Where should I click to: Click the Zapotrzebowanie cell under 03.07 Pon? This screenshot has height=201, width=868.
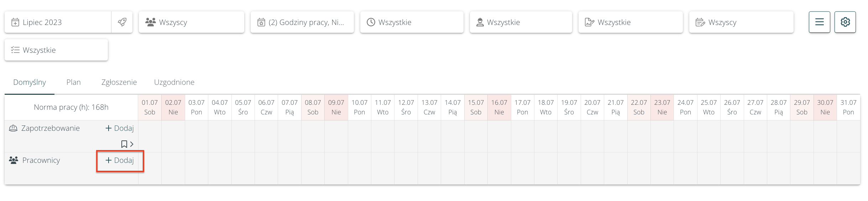(196, 136)
